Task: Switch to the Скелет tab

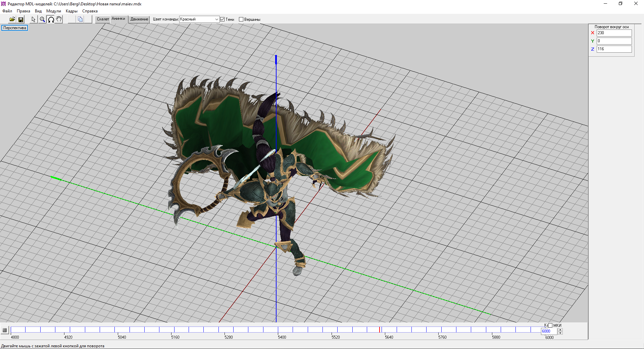Action: (103, 19)
